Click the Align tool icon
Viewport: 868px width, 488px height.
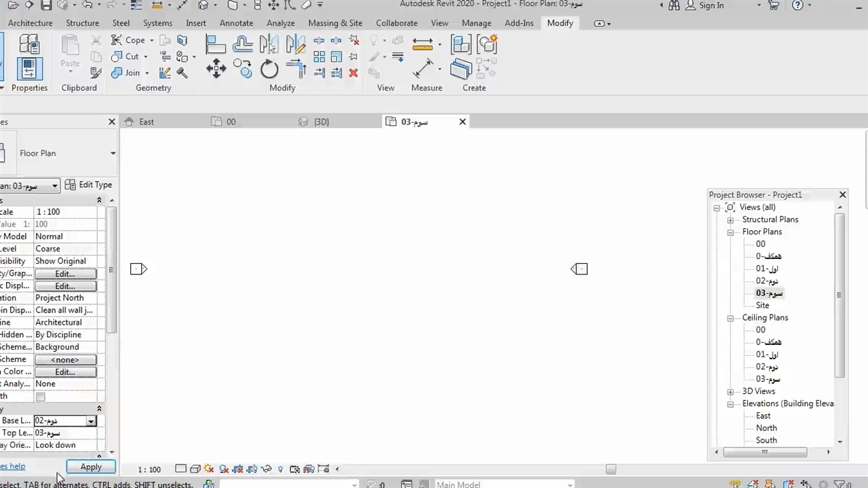(216, 45)
